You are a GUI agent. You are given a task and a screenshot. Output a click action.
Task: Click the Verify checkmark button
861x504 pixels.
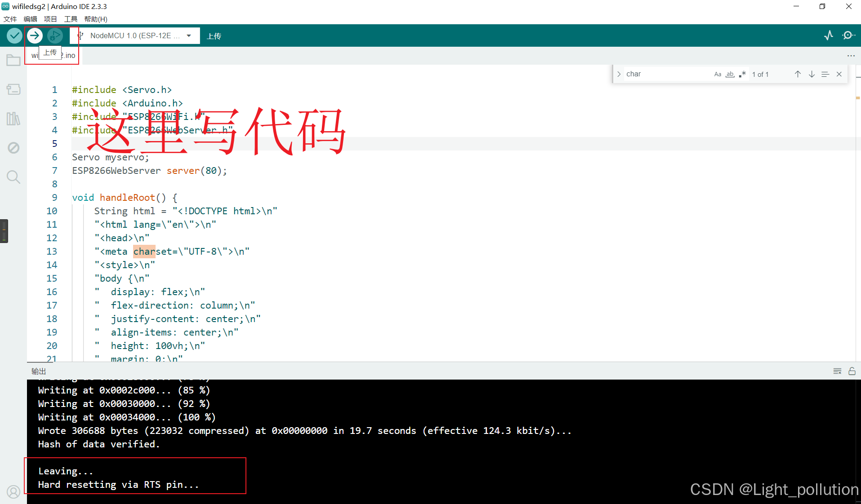14,35
